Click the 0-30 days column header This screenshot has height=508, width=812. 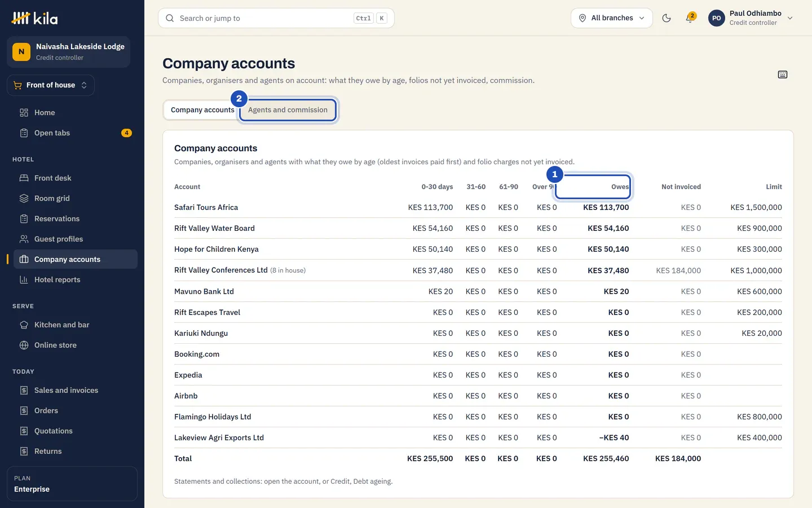437,187
